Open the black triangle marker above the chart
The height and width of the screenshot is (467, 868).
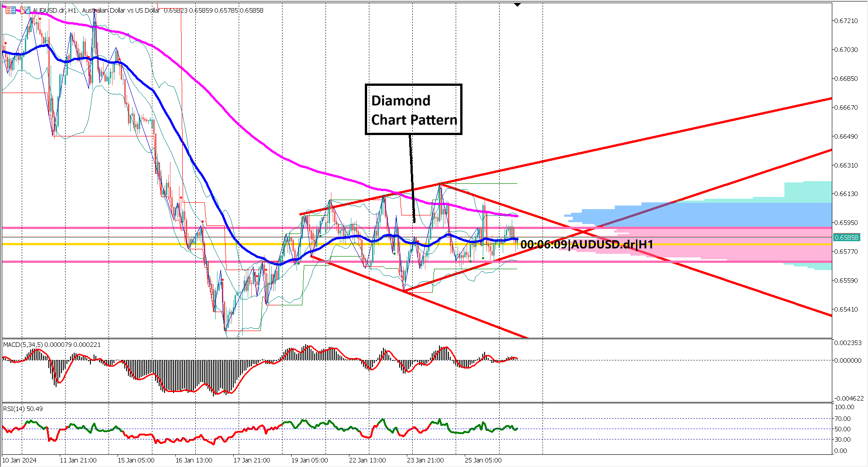tap(517, 5)
